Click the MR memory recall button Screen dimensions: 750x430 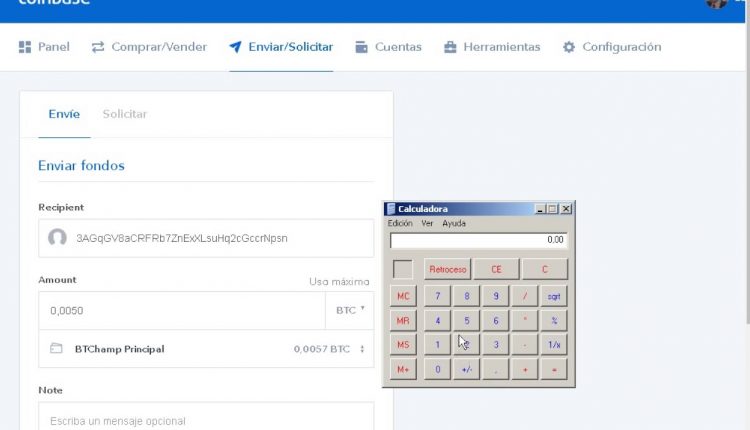click(x=403, y=320)
